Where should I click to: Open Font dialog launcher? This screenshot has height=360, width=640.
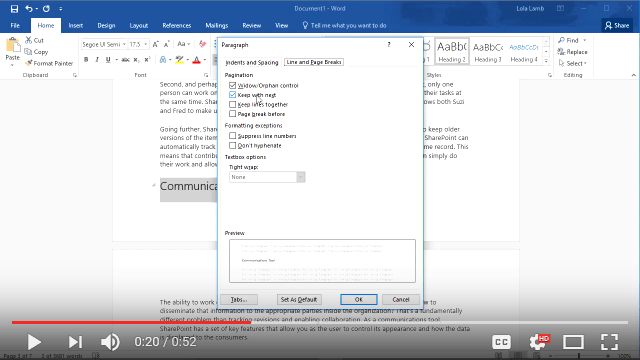pos(206,75)
